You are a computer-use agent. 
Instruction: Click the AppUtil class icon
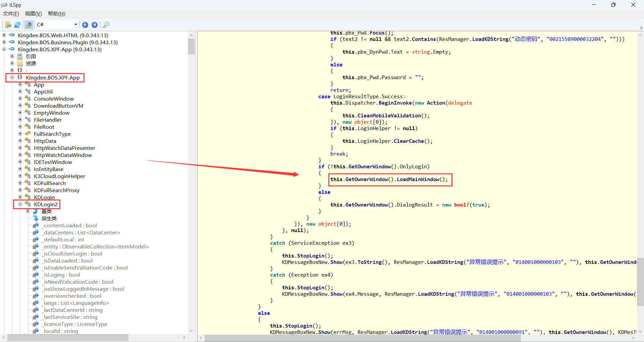click(x=28, y=92)
